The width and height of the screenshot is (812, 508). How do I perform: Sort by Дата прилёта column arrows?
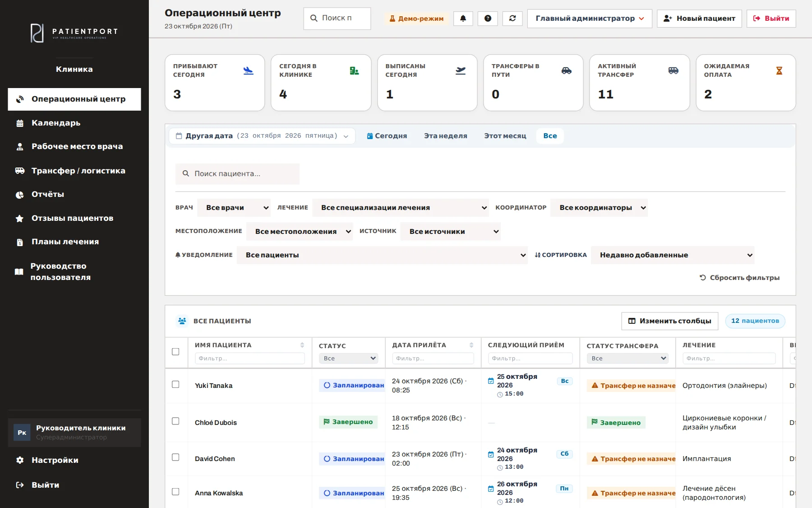point(471,345)
